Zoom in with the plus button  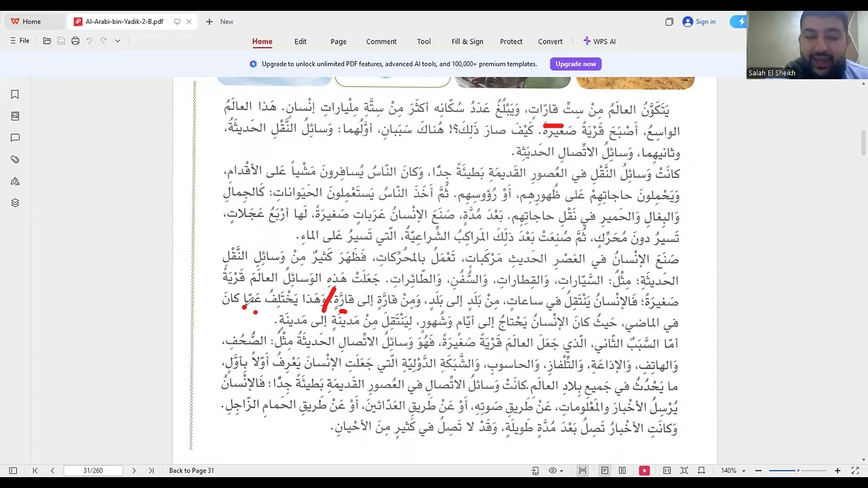coord(837,470)
